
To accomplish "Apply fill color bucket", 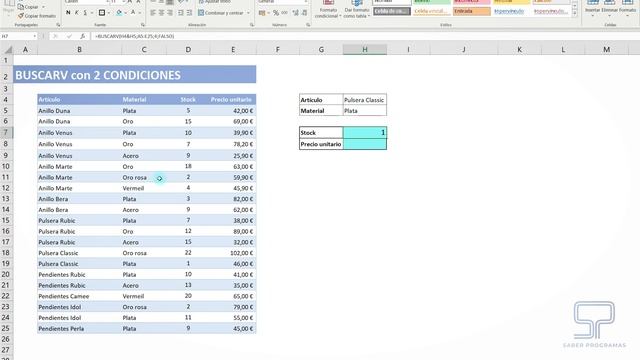I will [x=119, y=13].
